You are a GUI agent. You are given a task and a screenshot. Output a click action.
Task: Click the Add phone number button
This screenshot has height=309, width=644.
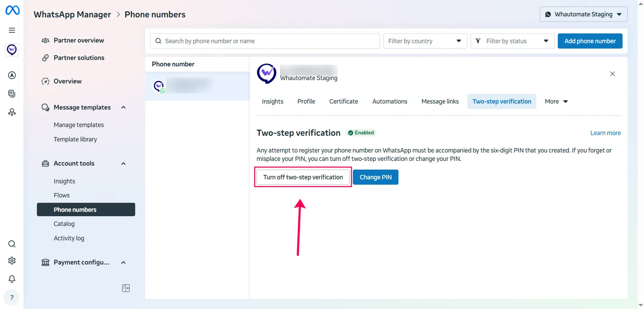coord(590,41)
